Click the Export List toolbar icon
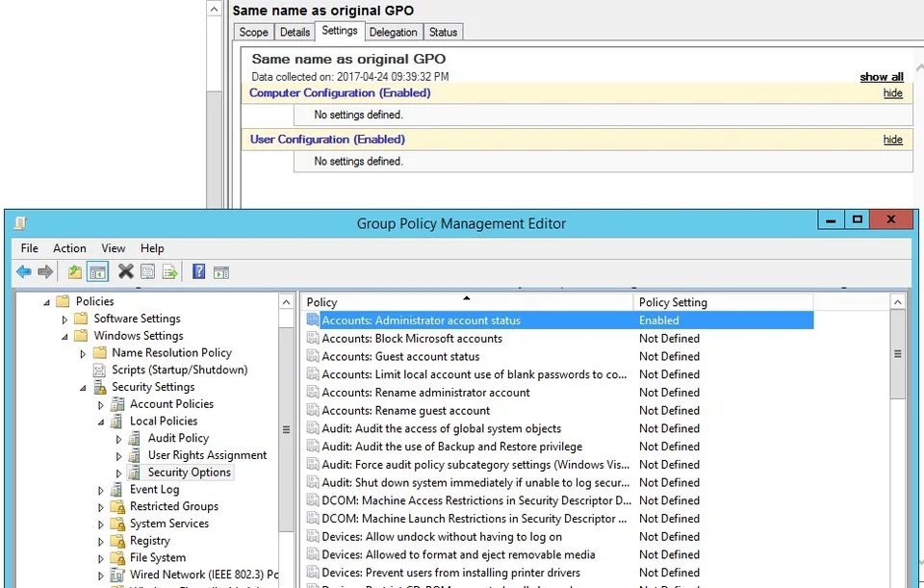The image size is (924, 588). click(x=169, y=272)
